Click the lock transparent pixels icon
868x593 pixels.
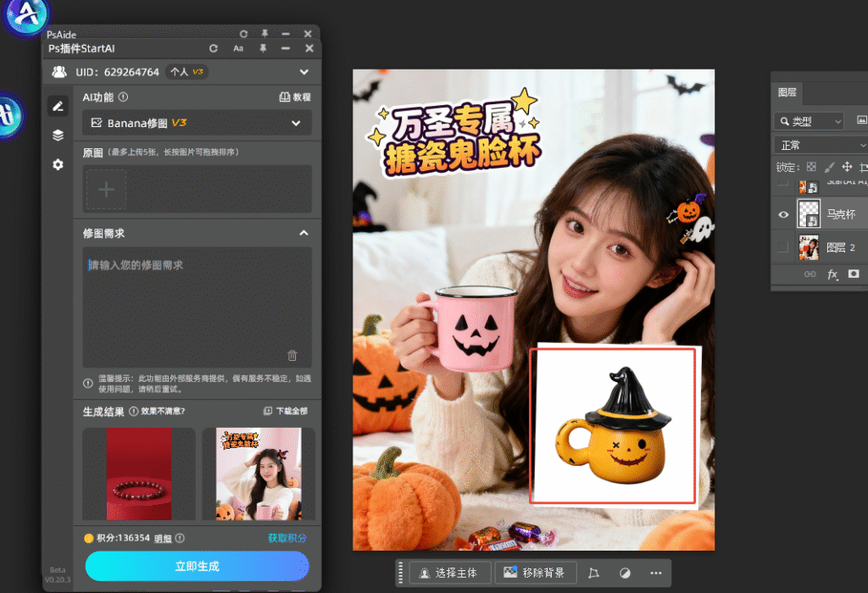(811, 167)
